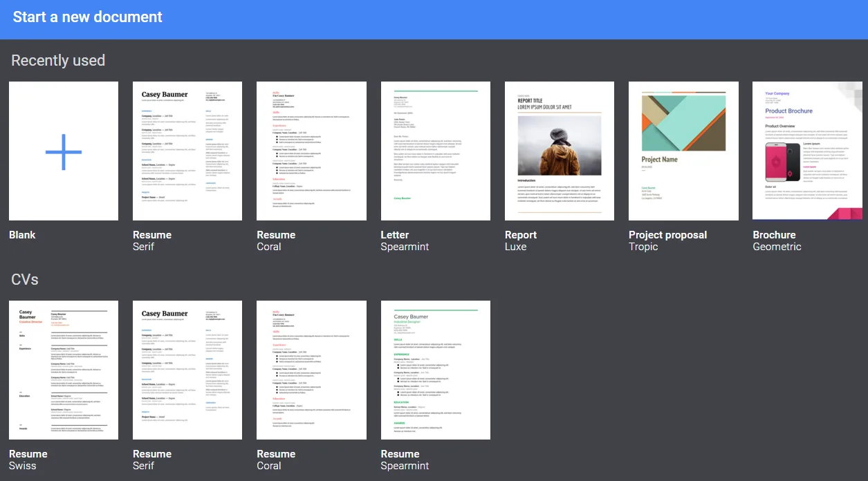Image resolution: width=868 pixels, height=481 pixels.
Task: Open the Report Luxe template thumbnail
Action: pyautogui.click(x=560, y=151)
